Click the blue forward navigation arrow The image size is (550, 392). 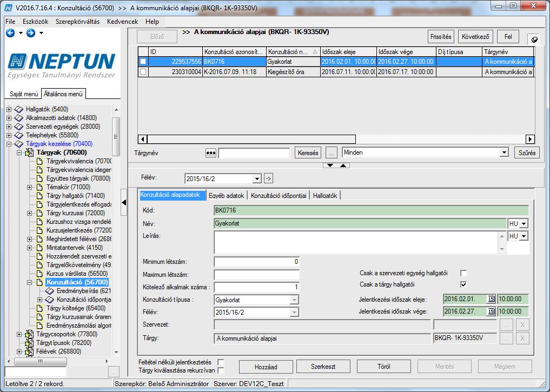31,33
